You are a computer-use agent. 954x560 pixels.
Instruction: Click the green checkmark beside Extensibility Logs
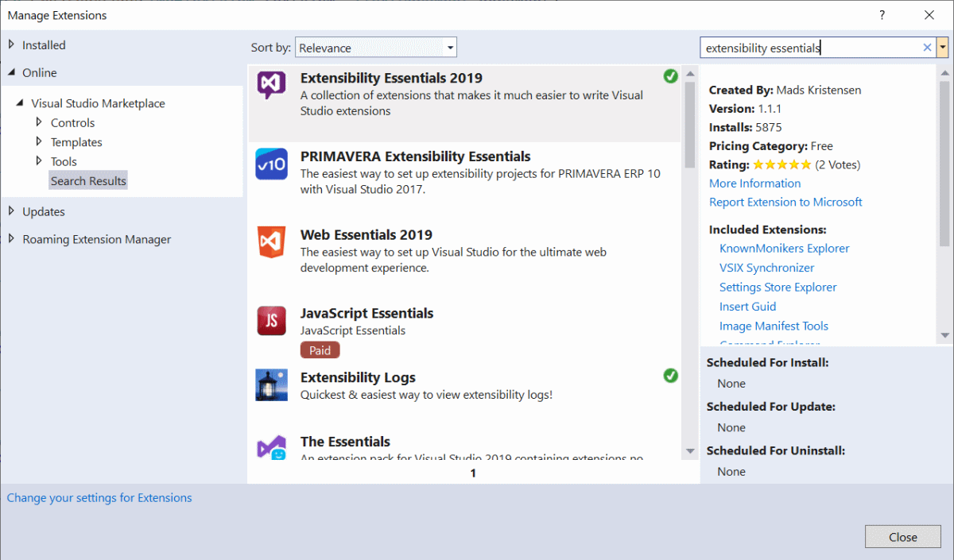[670, 376]
